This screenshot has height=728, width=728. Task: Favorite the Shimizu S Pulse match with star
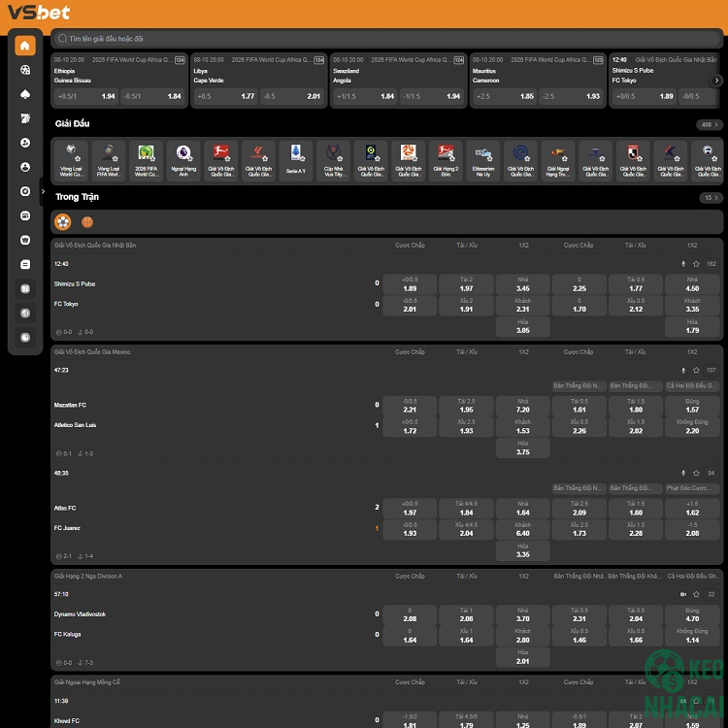(696, 264)
